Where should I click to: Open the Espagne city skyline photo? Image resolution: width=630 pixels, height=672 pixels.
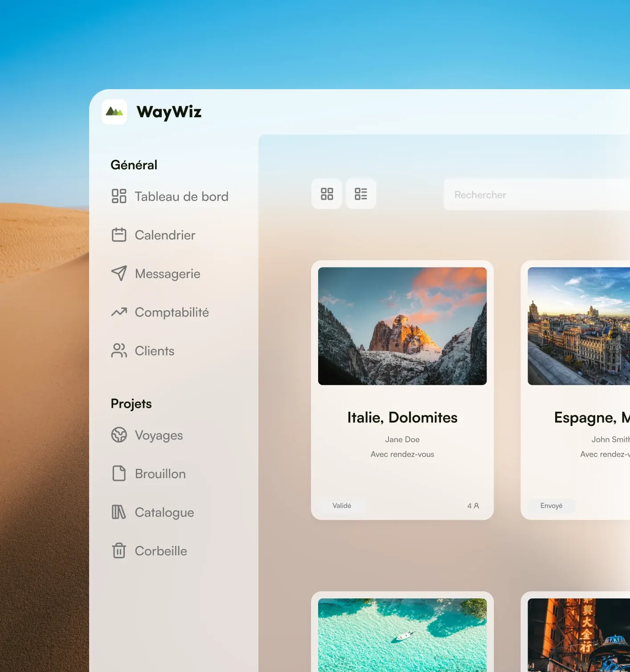pos(579,326)
